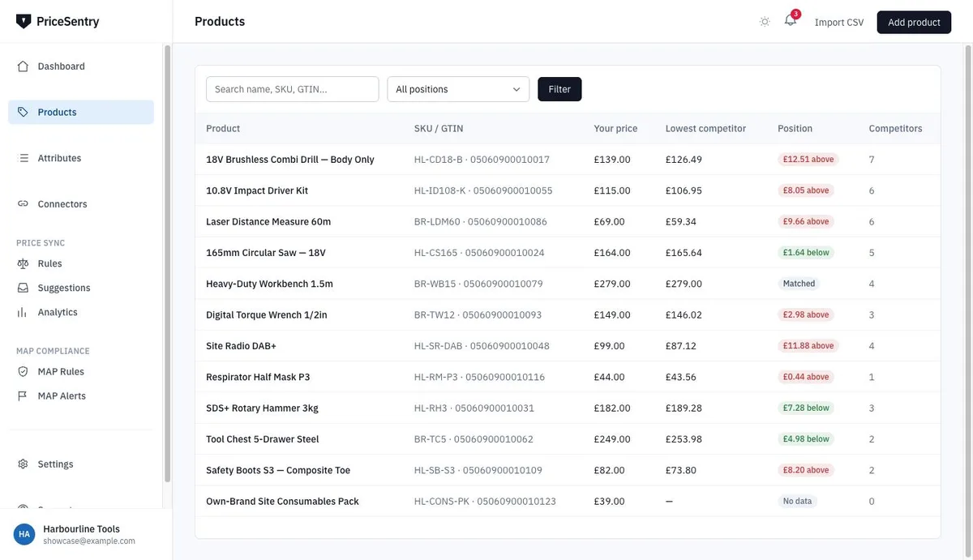Click the 'Your price' column header

pyautogui.click(x=615, y=128)
